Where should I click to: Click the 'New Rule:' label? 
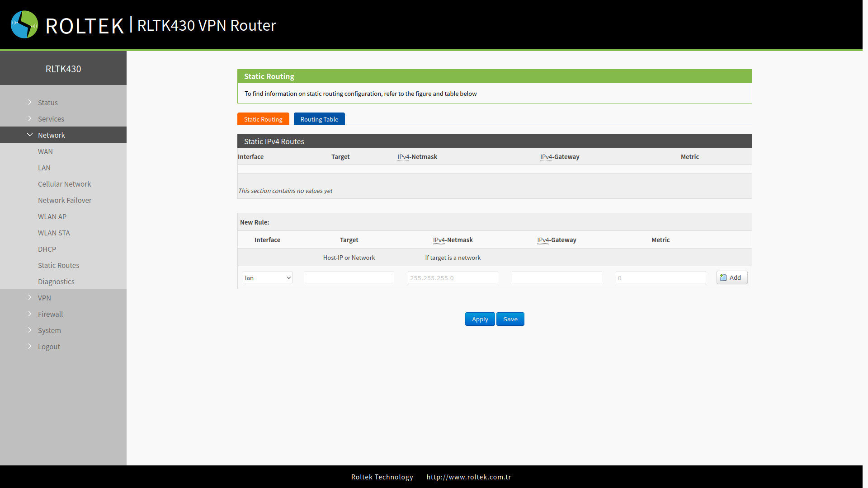pyautogui.click(x=255, y=222)
